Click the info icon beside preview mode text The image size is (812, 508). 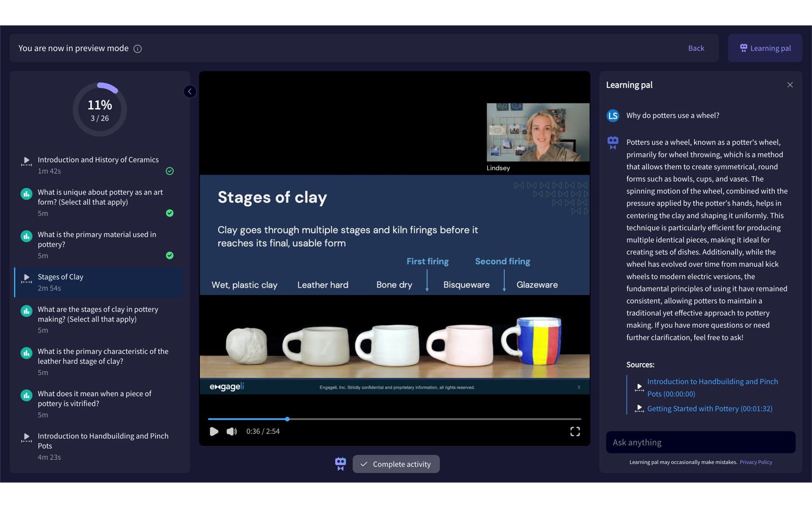[137, 48]
